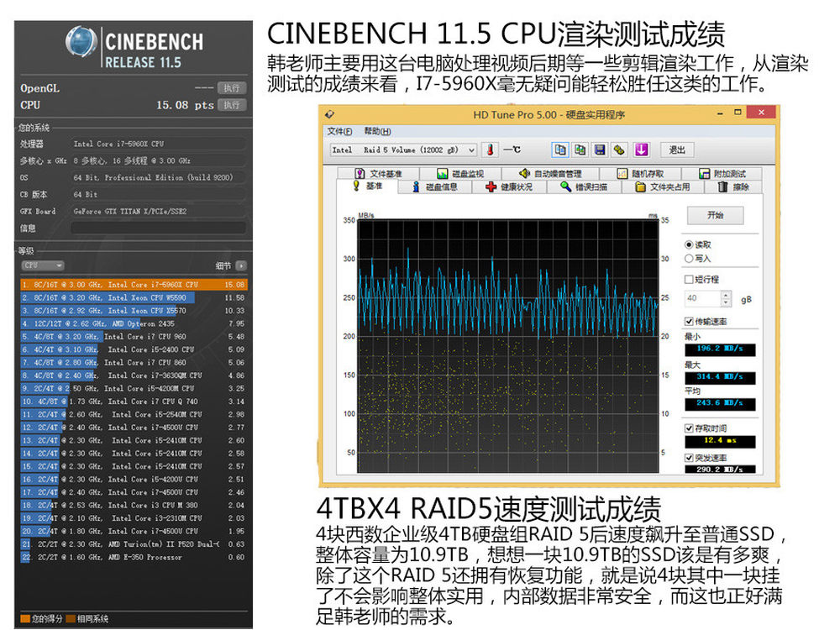Click the speaker icon of 自动噪音管理 tab
840x630 pixels.
(x=524, y=173)
